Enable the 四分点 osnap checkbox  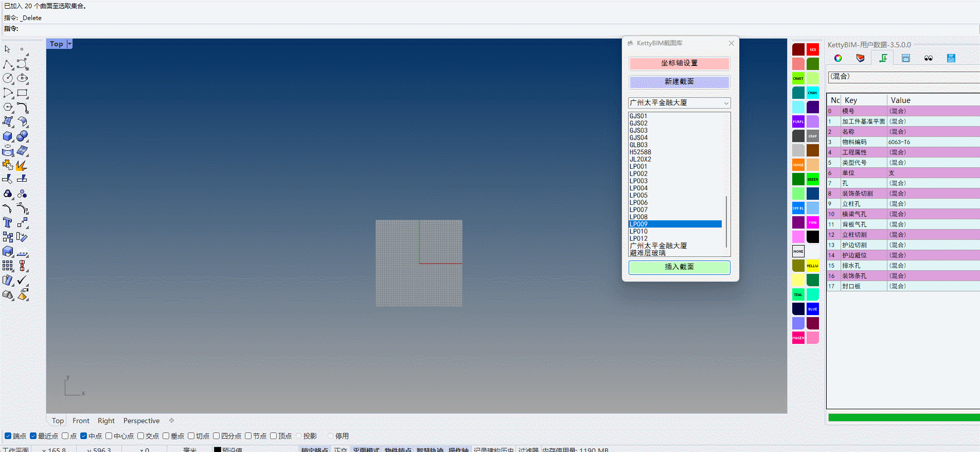pos(216,436)
